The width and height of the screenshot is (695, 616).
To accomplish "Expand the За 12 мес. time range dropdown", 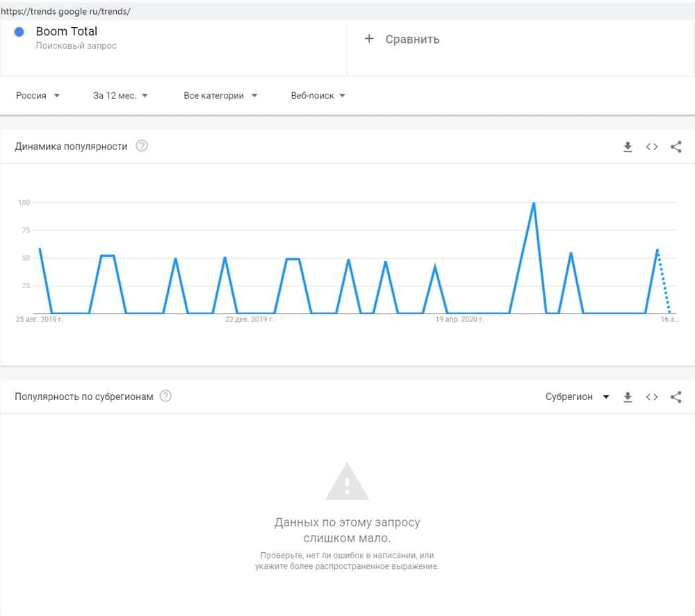I will [120, 96].
